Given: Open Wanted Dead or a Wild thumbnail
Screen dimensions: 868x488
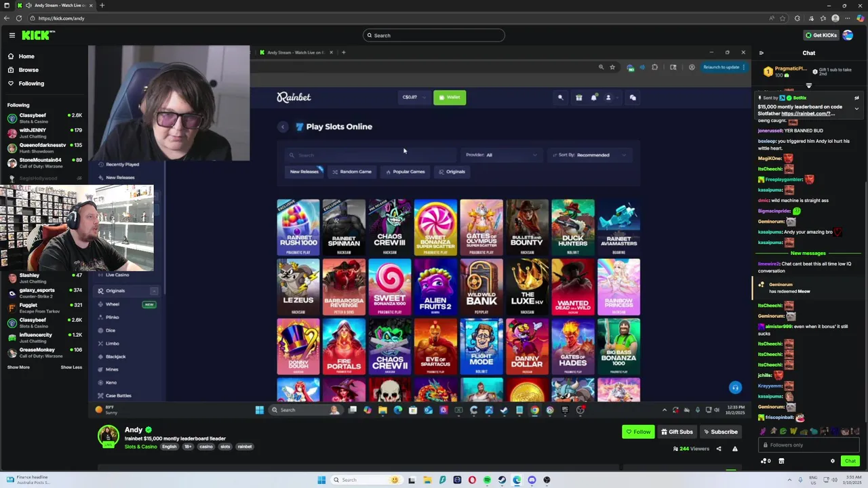Looking at the screenshot, I should pos(573,287).
